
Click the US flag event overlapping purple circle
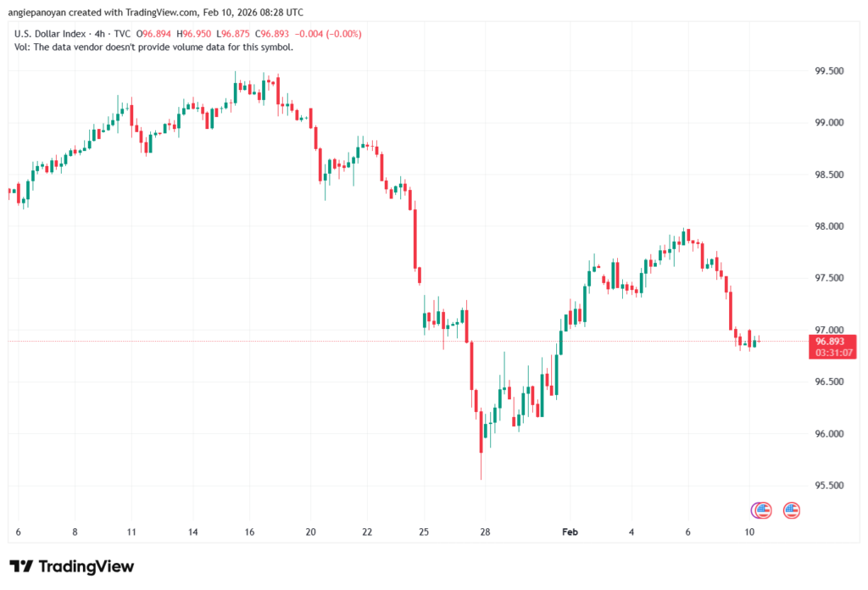coord(763,510)
